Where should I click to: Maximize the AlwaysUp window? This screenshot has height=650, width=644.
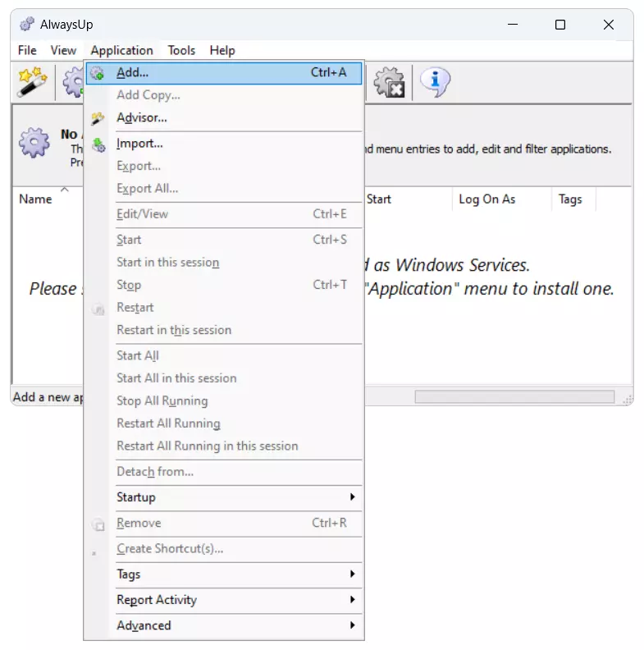tap(560, 25)
